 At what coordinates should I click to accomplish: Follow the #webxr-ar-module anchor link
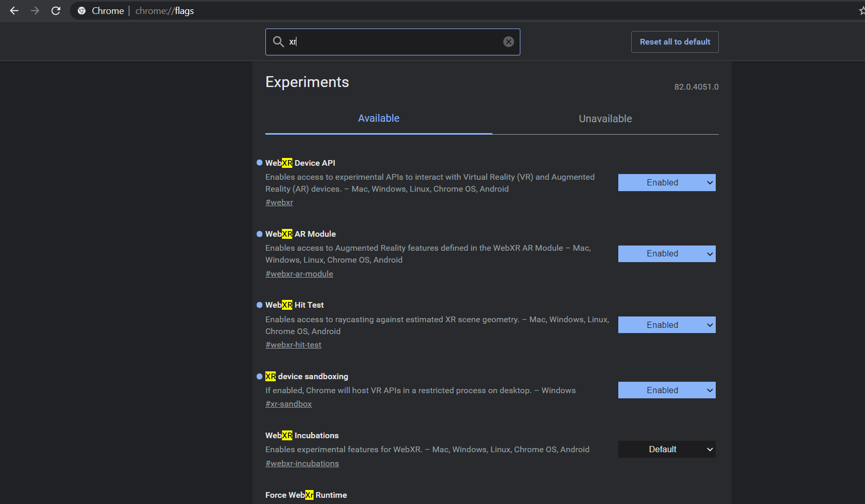[x=299, y=274]
